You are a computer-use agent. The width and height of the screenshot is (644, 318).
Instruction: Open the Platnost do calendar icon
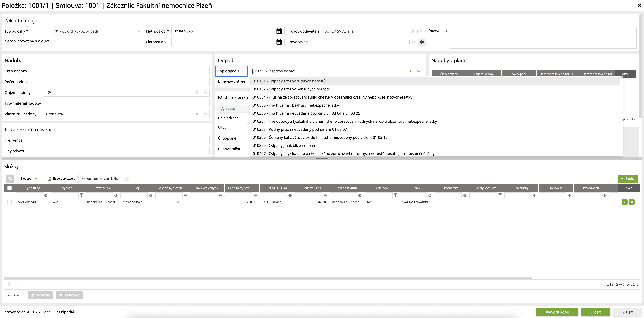tap(279, 42)
